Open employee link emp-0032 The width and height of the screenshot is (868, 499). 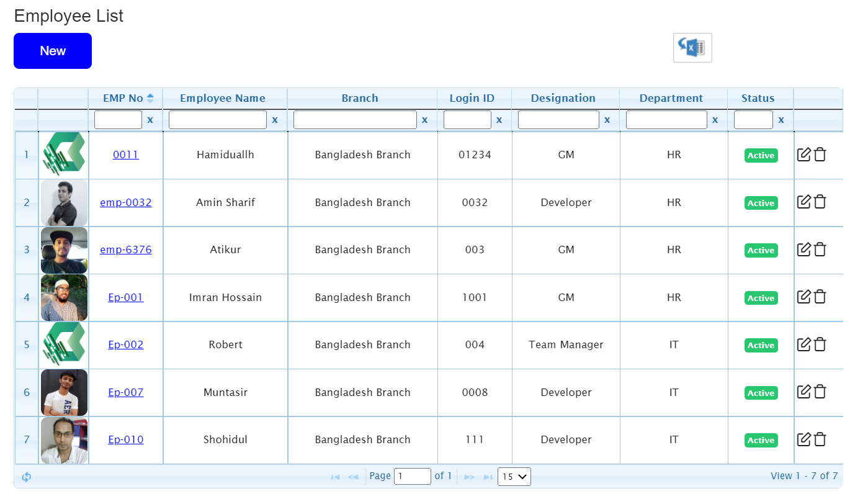coord(126,202)
